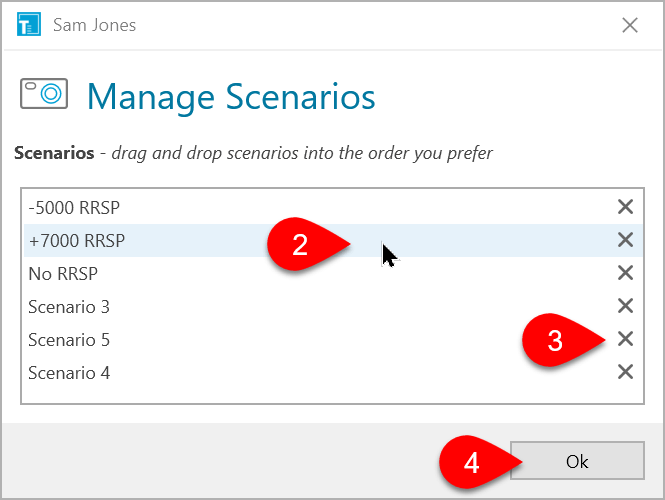Remove Scenario 3 with its X icon
The width and height of the screenshot is (665, 500).
pos(625,306)
